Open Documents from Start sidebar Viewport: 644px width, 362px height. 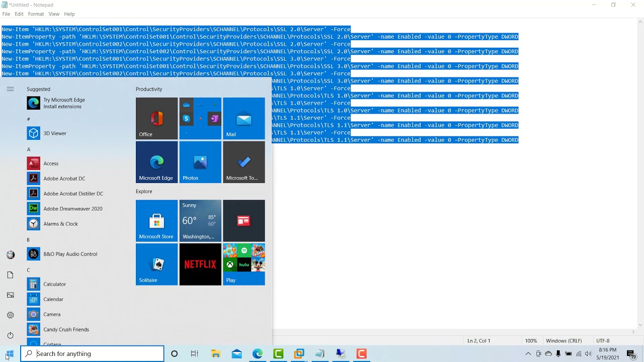coord(10,275)
